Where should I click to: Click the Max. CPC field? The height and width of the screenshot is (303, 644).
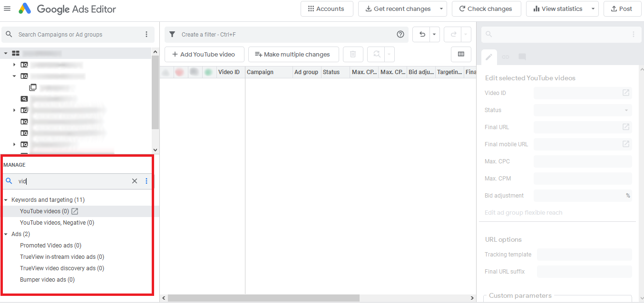click(x=583, y=161)
